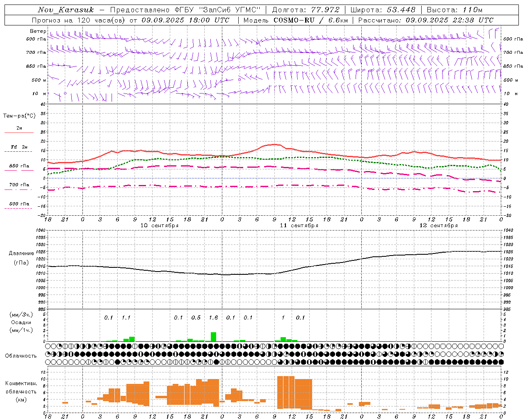Click the '700 гПа' temperature legend entry

19,185
